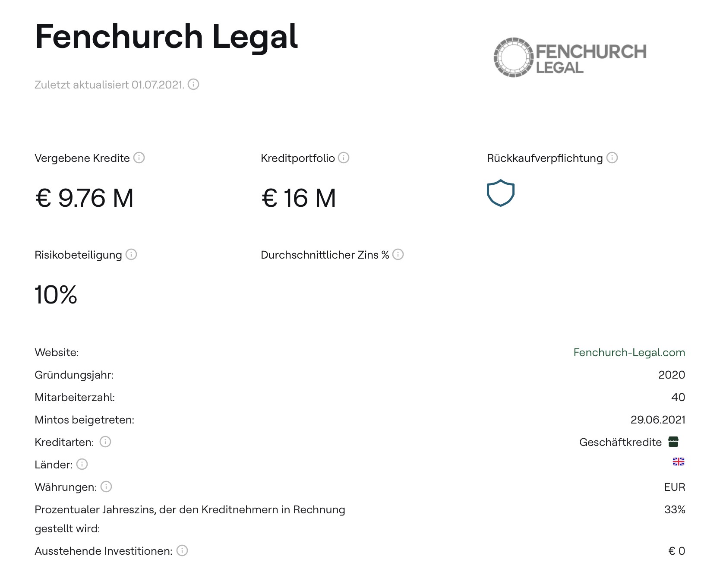Open the Fenchurch-Legal.com website link

click(x=629, y=352)
